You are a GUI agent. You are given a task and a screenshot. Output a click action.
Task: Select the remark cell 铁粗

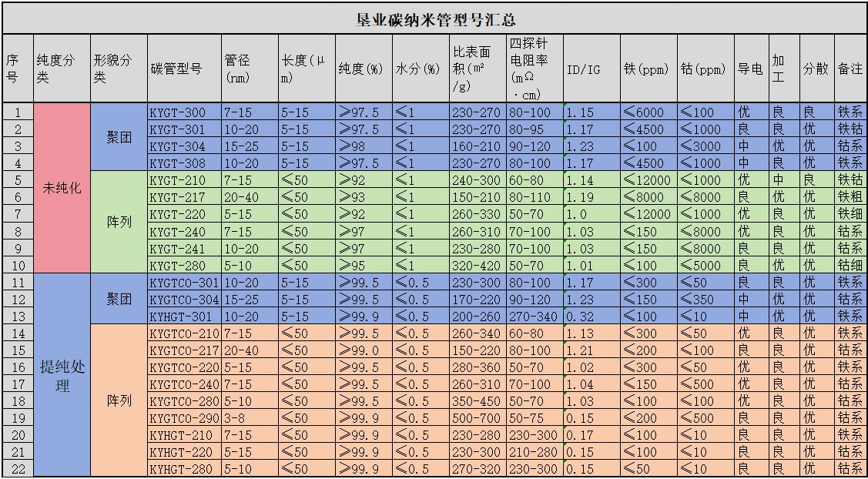point(851,197)
